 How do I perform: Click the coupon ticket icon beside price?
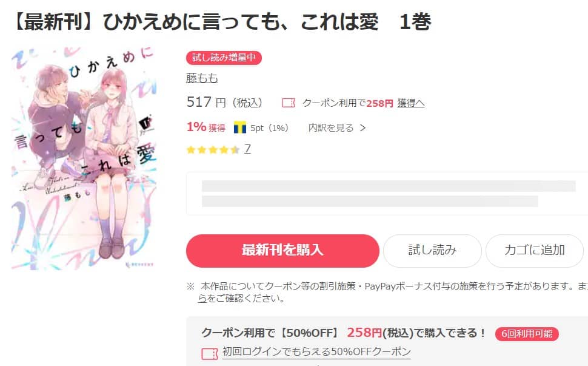(x=289, y=103)
